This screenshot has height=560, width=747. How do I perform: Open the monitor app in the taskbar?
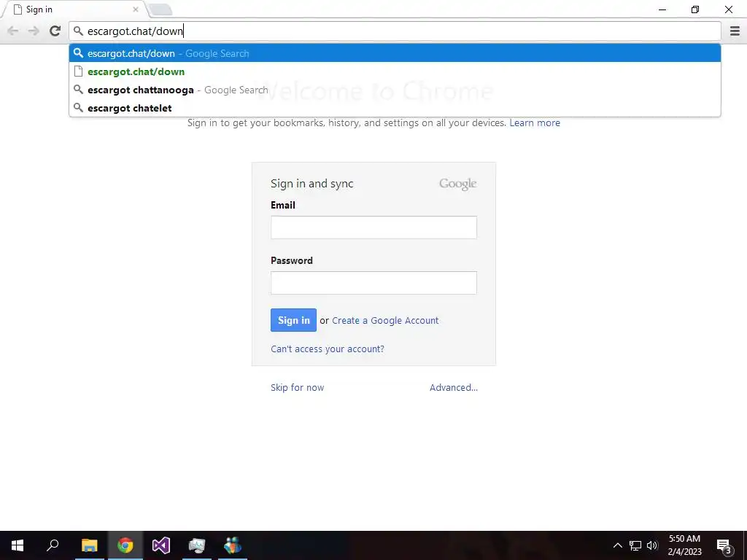point(197,545)
